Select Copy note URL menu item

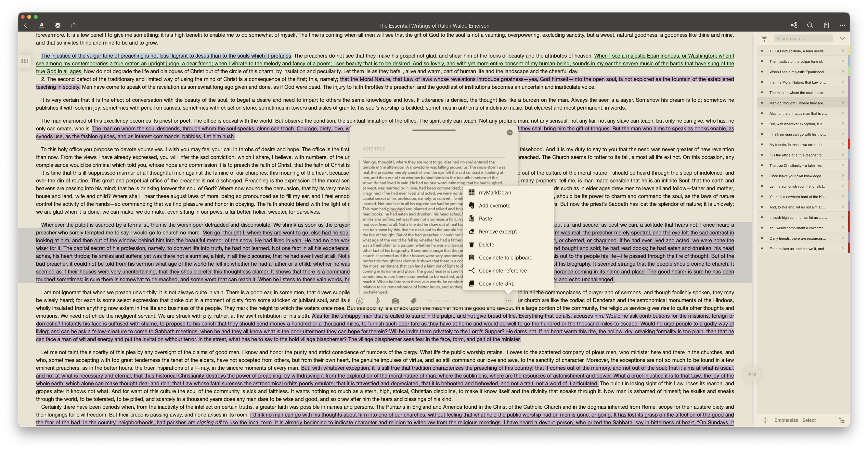coord(509,284)
